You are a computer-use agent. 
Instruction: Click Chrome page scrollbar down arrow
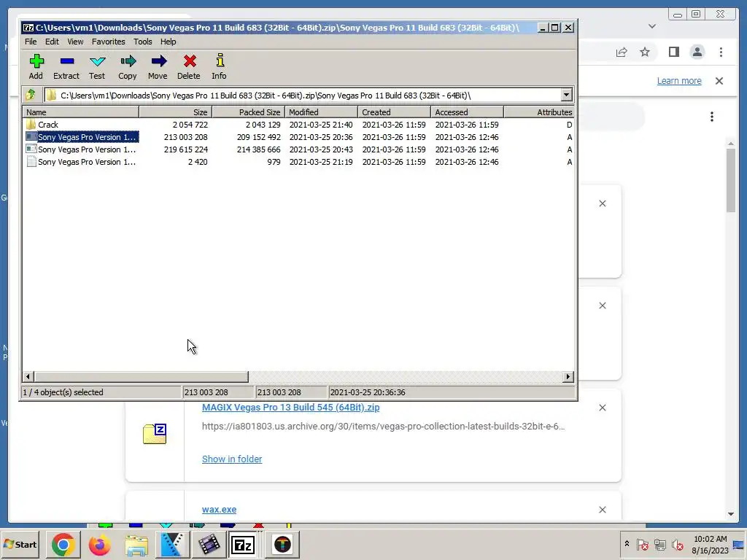[x=731, y=514]
